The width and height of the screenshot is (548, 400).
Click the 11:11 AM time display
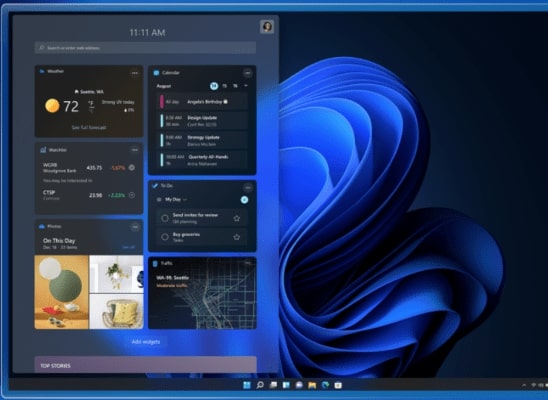coord(147,32)
